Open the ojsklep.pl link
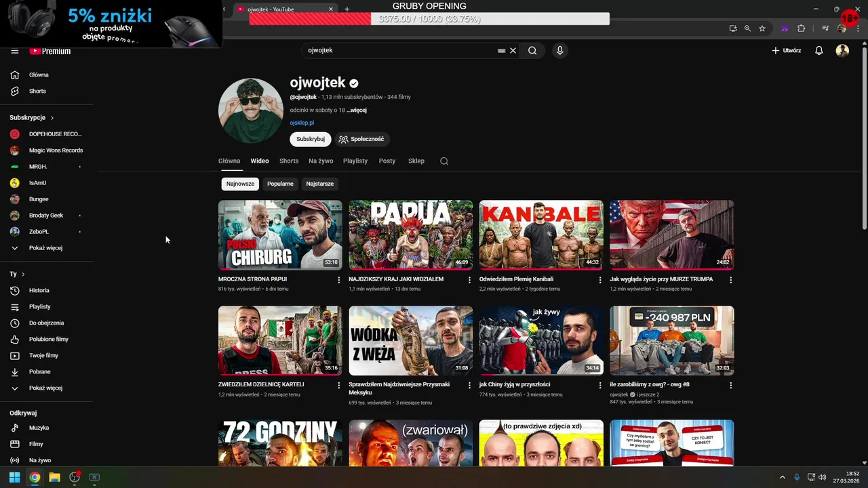Screen dimensions: 868x488 [x=302, y=123]
